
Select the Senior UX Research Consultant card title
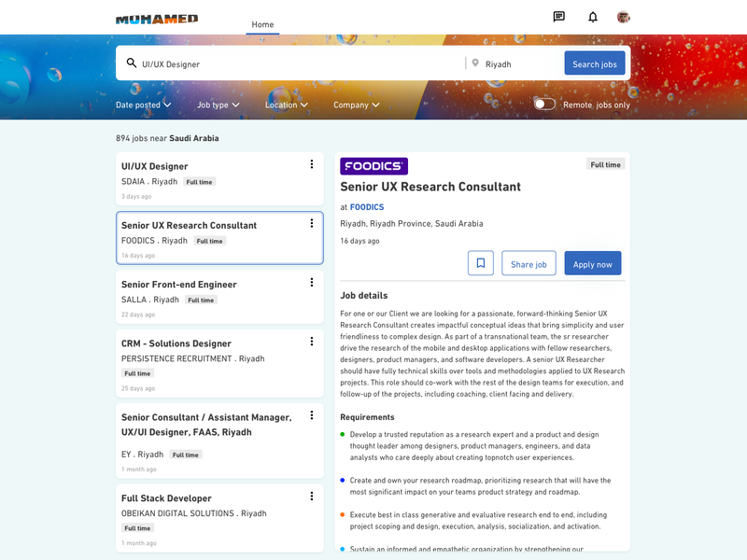189,225
